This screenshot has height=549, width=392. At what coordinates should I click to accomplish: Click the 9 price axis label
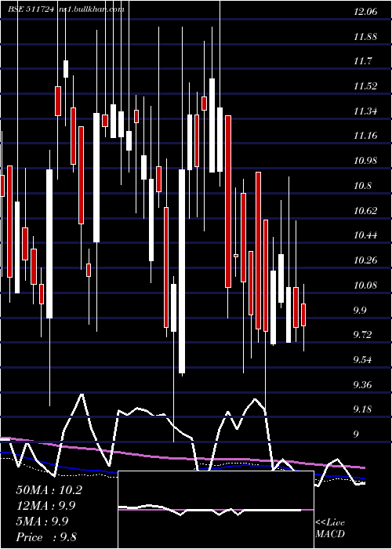(356, 434)
